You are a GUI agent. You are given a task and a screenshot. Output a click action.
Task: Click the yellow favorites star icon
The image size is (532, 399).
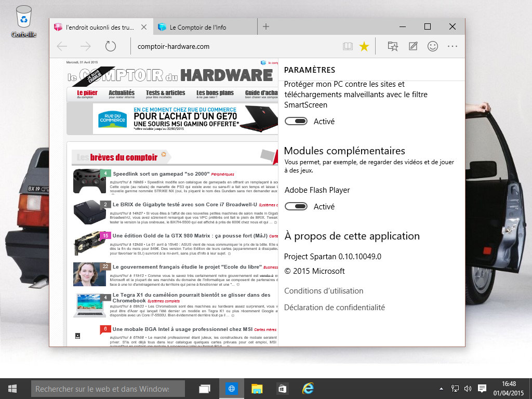tap(364, 46)
